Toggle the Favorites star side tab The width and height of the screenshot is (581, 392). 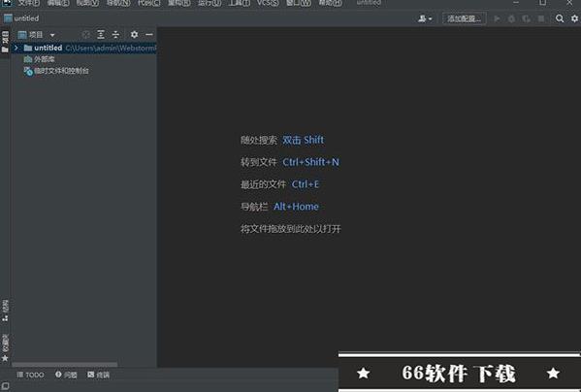[x=5, y=348]
